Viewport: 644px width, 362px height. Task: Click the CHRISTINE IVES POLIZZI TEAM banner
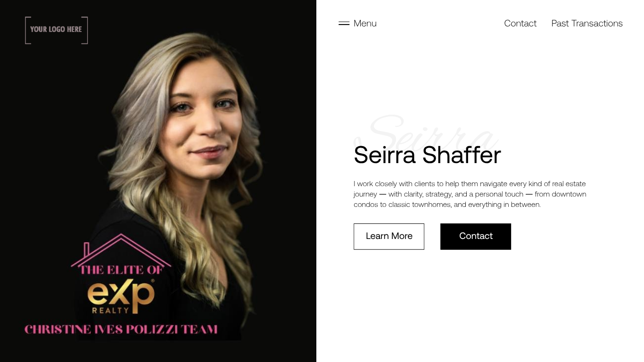coord(121,329)
